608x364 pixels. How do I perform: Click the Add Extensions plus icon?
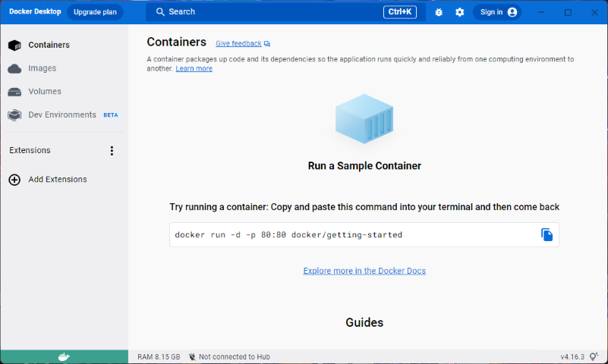pos(14,180)
